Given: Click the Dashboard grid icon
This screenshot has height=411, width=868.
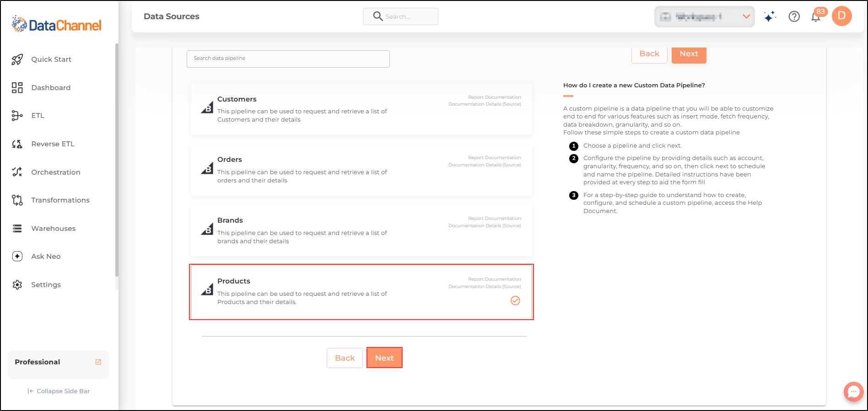Looking at the screenshot, I should (17, 88).
